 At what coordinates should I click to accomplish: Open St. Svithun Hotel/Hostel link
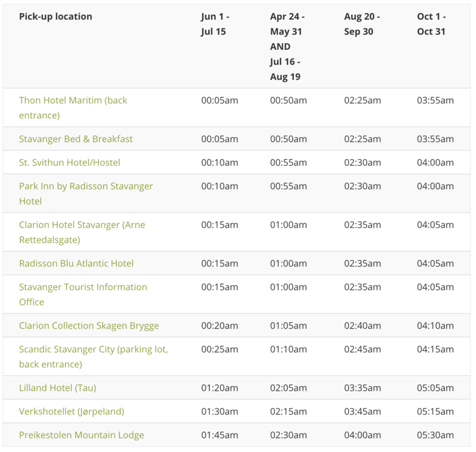[70, 162]
